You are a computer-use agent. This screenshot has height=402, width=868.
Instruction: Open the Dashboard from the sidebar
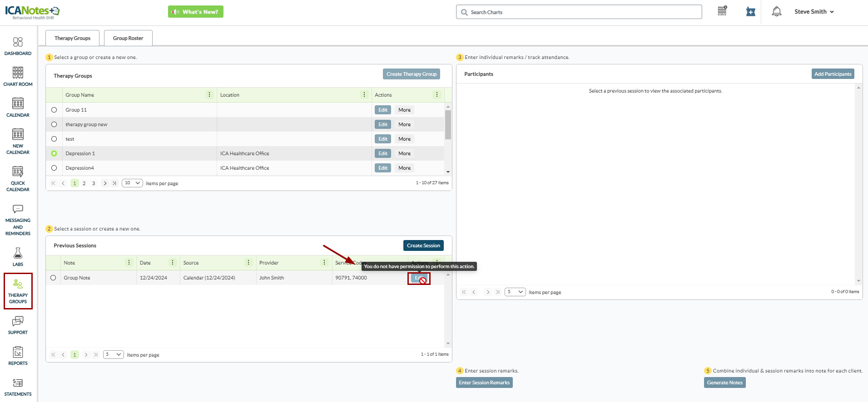pos(18,46)
